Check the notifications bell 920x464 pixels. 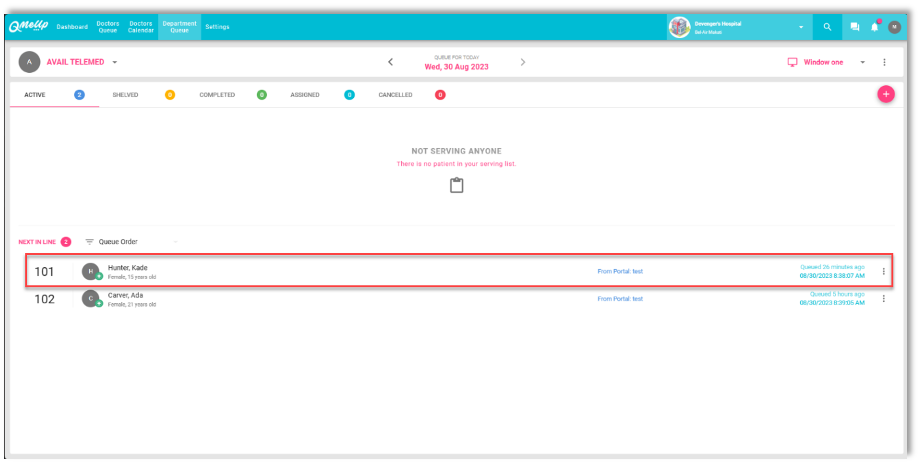tap(874, 27)
